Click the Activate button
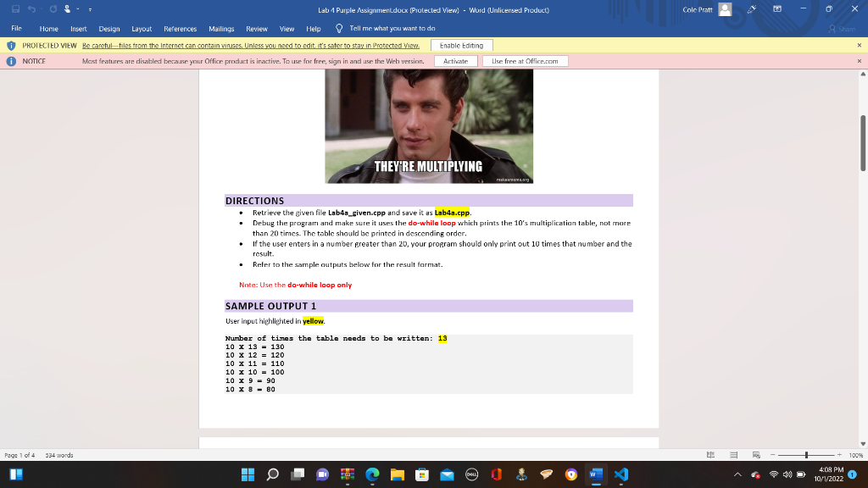Viewport: 868px width, 488px height. (455, 61)
